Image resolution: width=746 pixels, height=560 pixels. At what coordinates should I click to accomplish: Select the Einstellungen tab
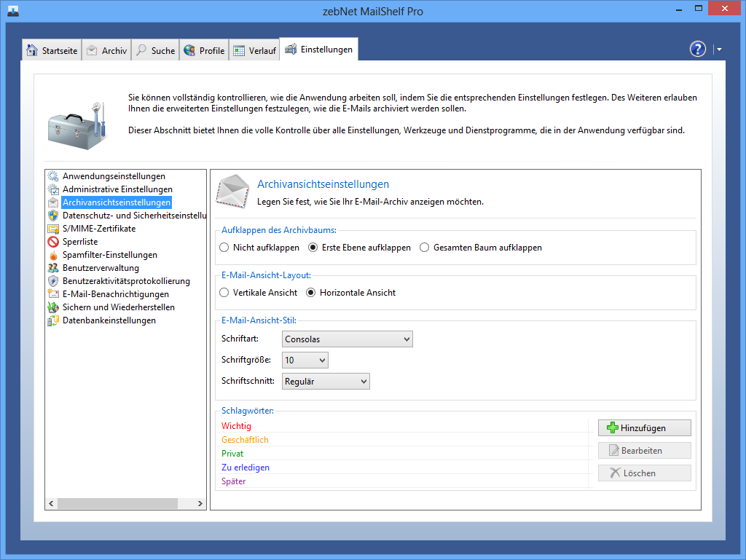(319, 49)
